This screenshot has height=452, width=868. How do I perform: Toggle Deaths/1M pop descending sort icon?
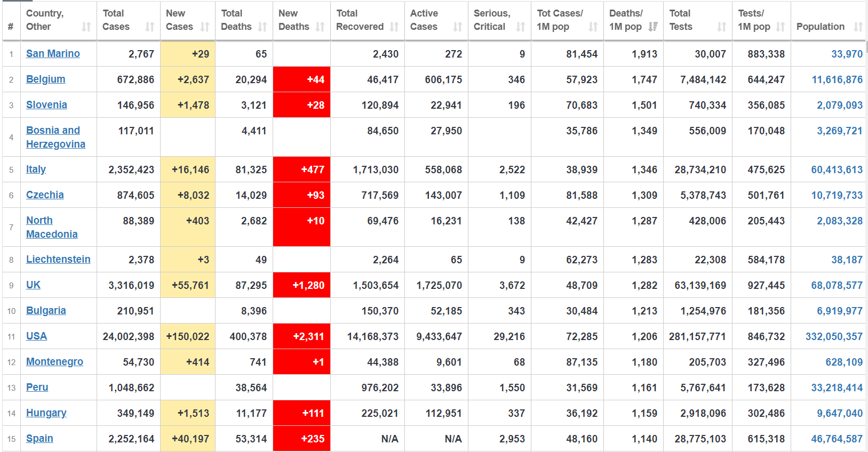pos(653,27)
